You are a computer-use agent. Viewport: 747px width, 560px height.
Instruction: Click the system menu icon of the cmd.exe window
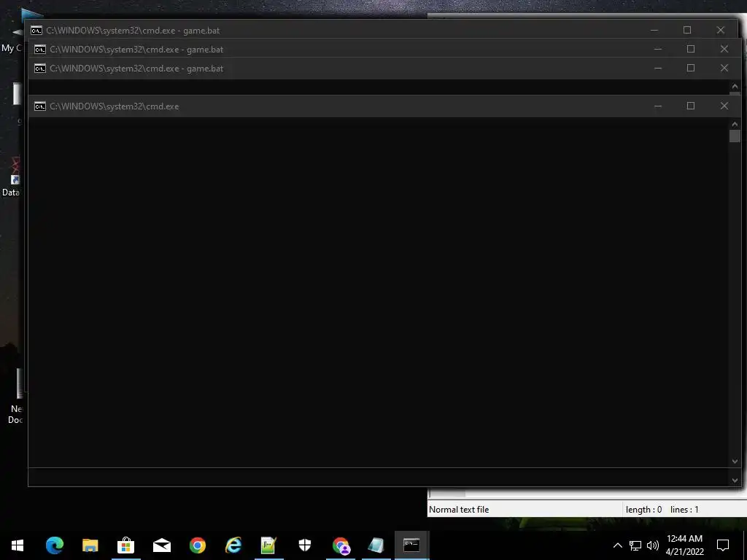40,106
